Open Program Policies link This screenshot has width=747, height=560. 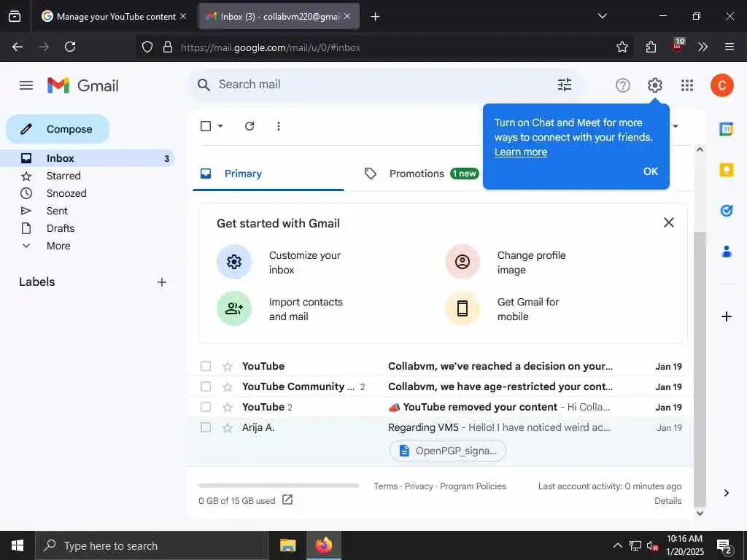tap(473, 486)
